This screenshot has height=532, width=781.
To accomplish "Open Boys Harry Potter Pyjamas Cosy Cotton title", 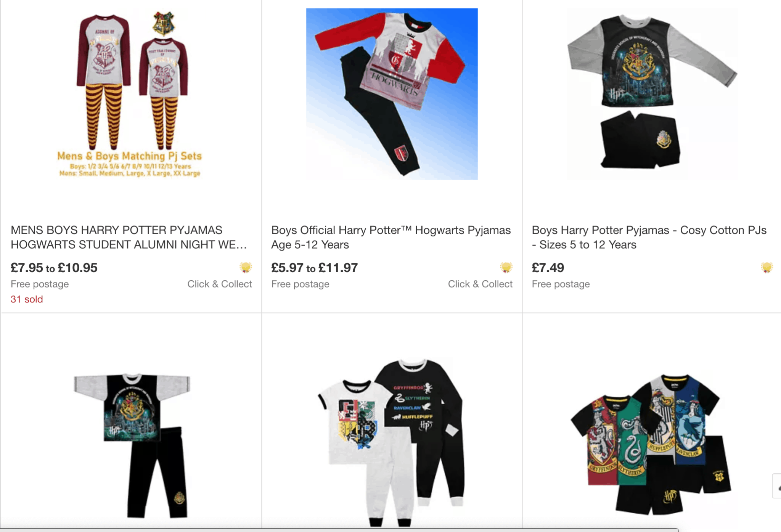I will click(x=649, y=237).
